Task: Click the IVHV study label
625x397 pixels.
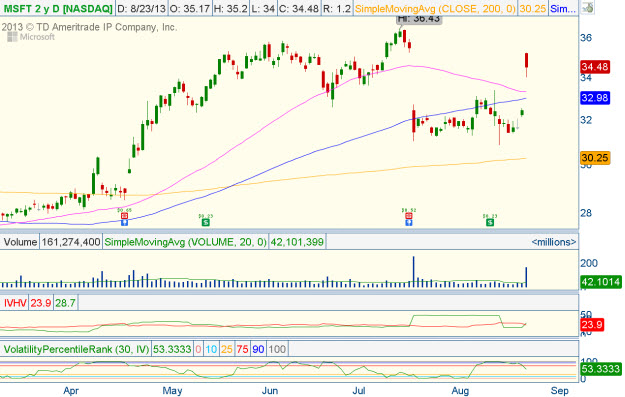Action: click(15, 303)
